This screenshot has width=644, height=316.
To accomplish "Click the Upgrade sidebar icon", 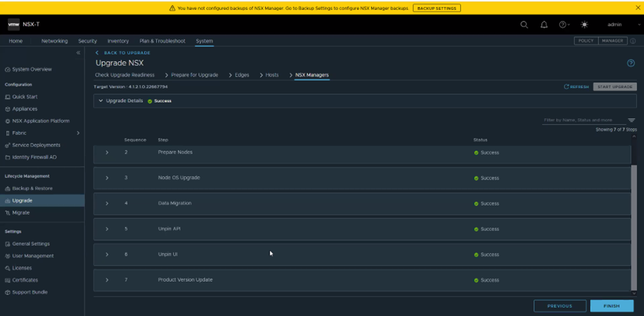I will [7, 201].
